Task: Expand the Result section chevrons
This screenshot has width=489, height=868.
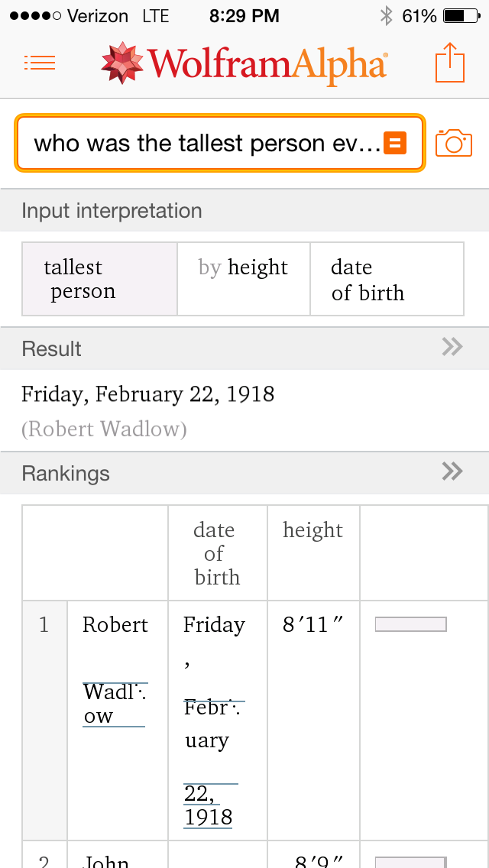Action: tap(452, 348)
